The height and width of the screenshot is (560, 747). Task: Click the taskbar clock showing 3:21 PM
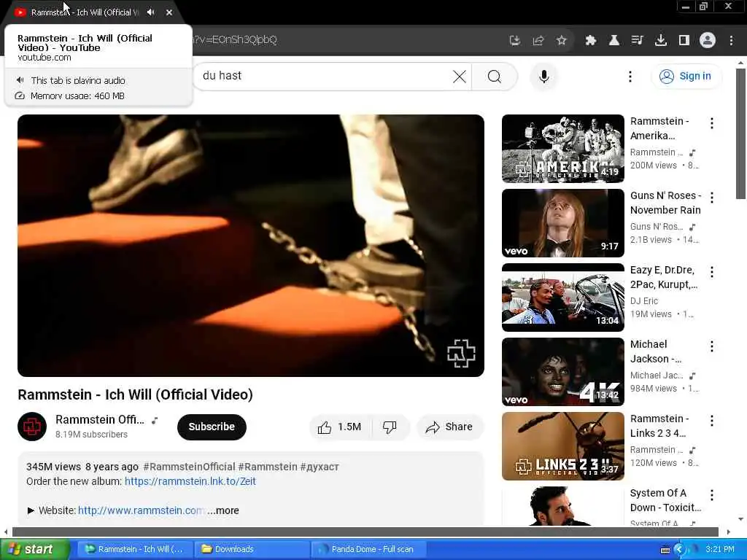720,549
